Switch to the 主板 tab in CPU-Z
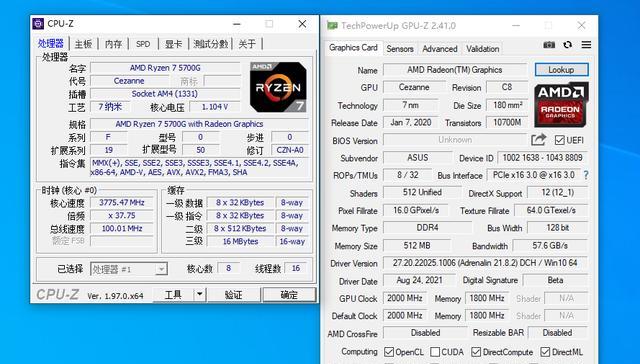This screenshot has height=364, width=640. coord(83,44)
